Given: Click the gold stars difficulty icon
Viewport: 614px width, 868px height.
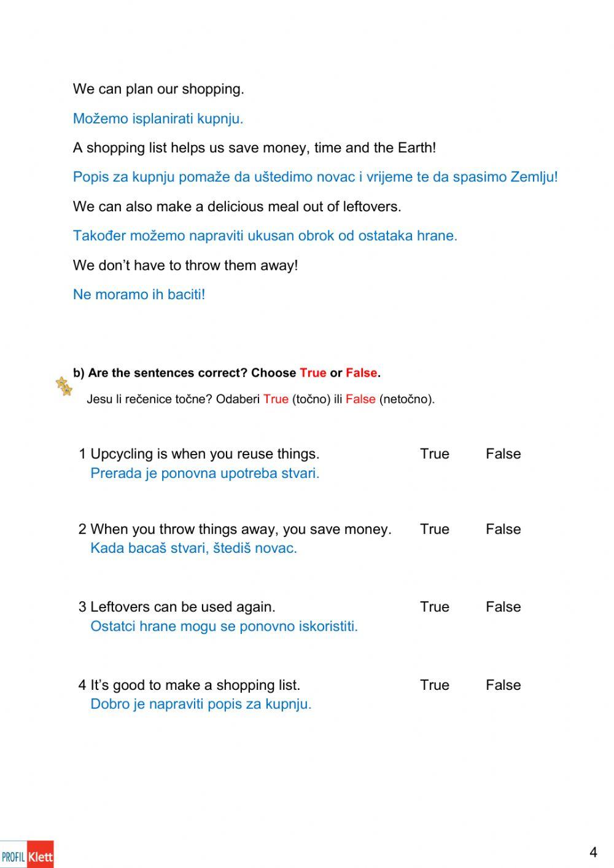Looking at the screenshot, I should (x=64, y=386).
